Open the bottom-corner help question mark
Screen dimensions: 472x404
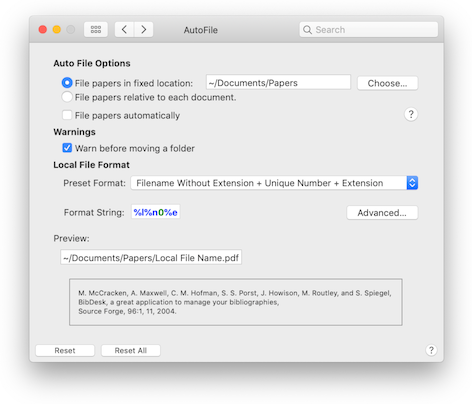pyautogui.click(x=431, y=350)
